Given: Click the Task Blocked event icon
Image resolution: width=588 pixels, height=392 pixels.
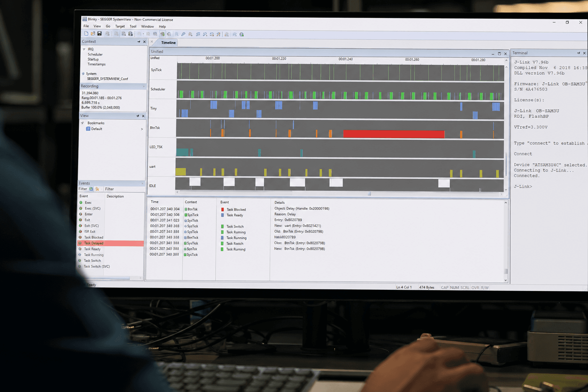Looking at the screenshot, I should 80,237.
